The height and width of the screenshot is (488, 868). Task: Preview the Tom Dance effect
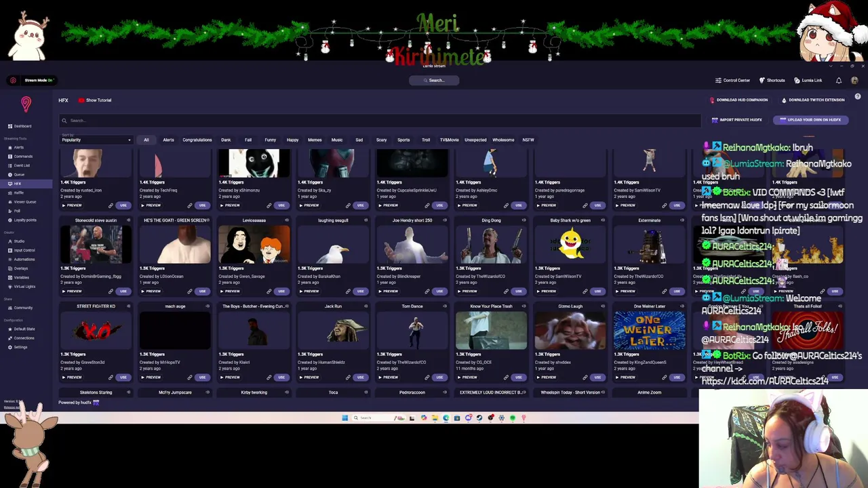(x=388, y=377)
